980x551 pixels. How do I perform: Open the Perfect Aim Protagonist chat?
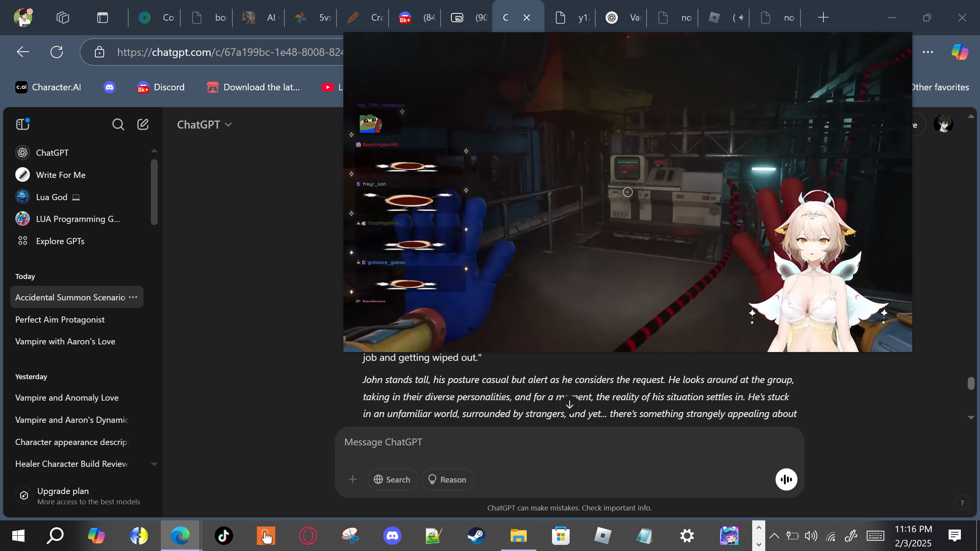point(77,320)
